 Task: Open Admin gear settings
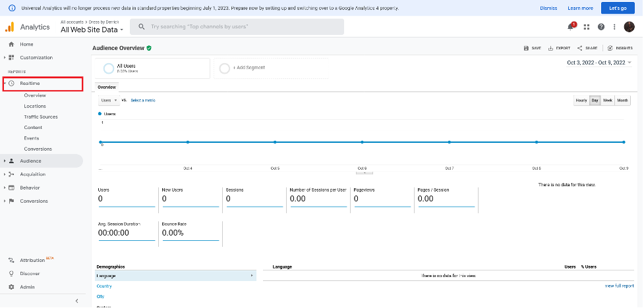coord(26,287)
